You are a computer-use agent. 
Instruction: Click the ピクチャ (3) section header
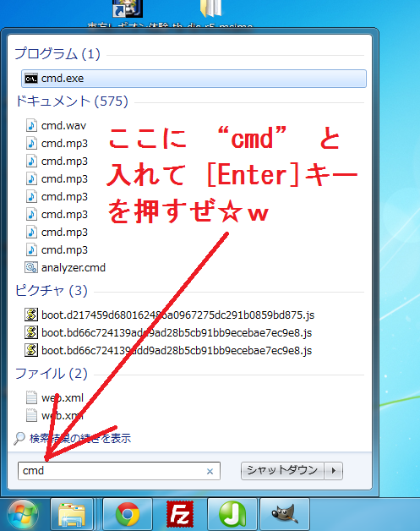[x=52, y=291]
